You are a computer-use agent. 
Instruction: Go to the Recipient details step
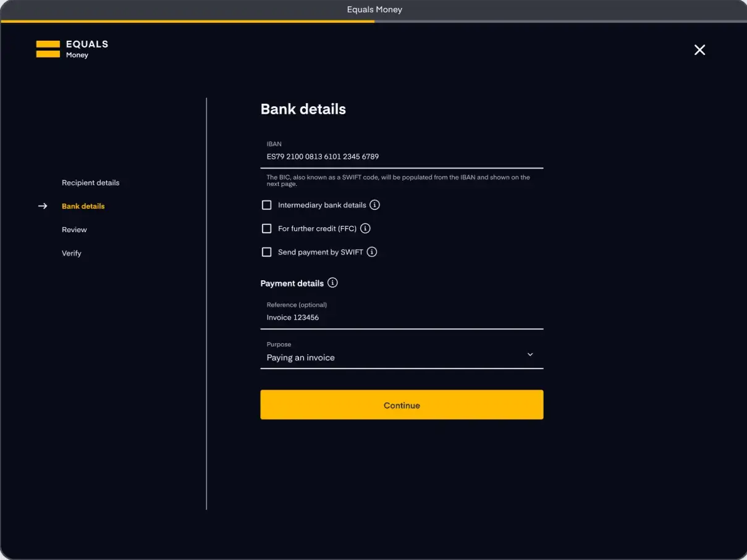point(90,183)
